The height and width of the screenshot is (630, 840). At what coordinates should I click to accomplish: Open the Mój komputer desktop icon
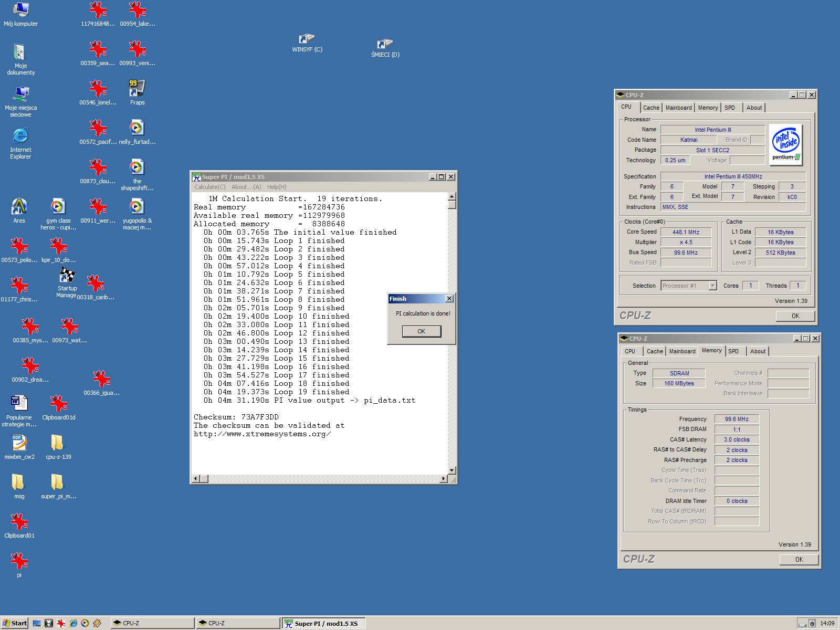click(x=20, y=14)
